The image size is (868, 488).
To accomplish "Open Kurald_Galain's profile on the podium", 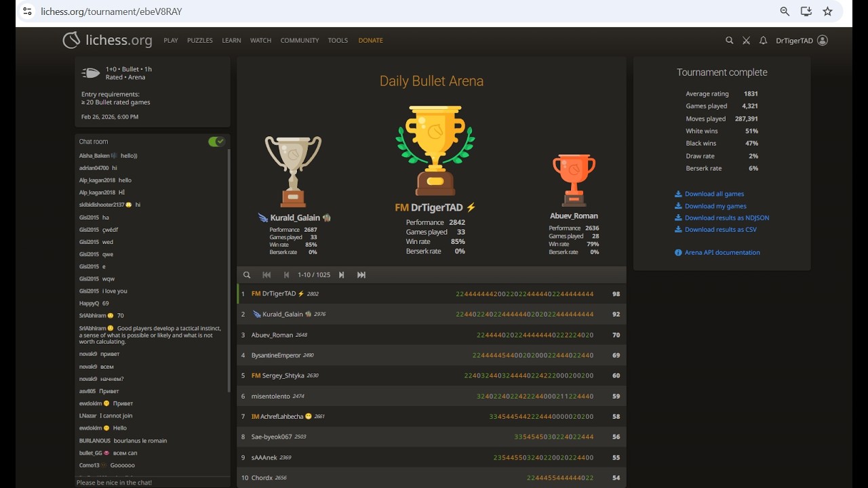I will tap(294, 218).
